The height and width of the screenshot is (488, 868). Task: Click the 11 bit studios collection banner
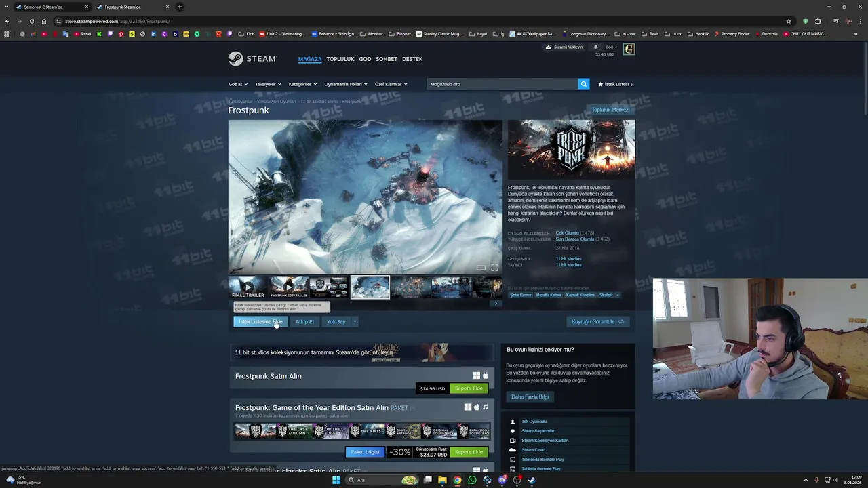coord(361,352)
